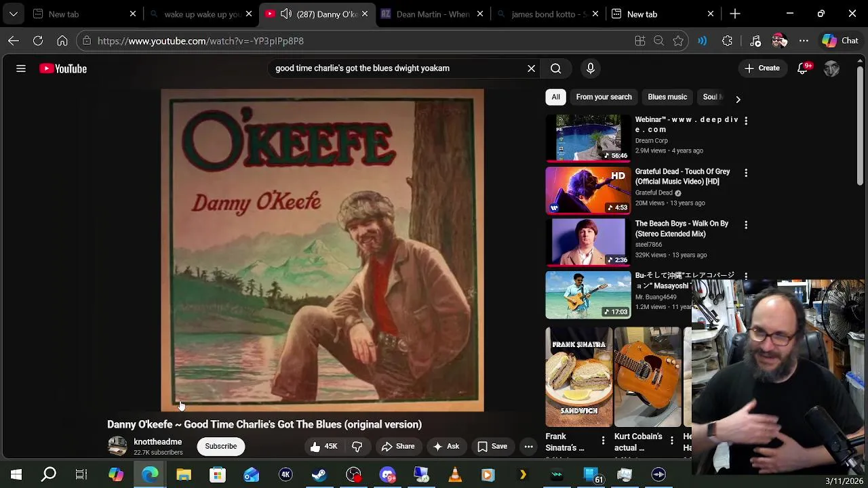Like the video with thumbs up
The image size is (868, 488).
tap(324, 446)
